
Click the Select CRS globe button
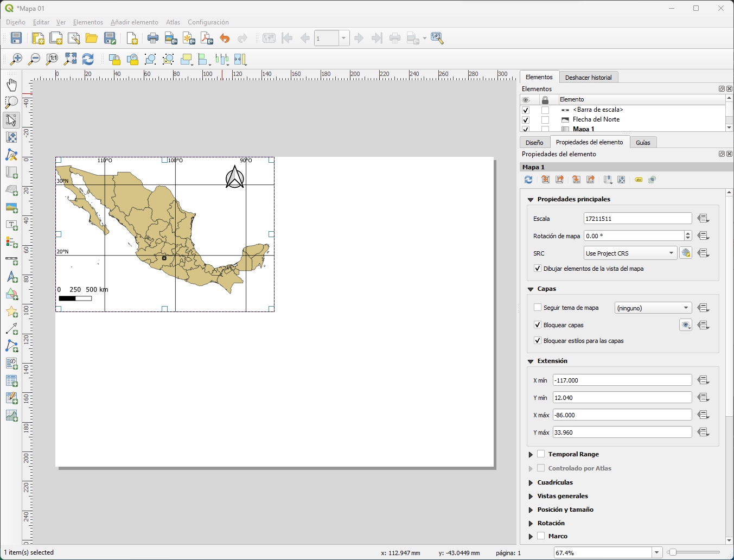click(x=686, y=253)
